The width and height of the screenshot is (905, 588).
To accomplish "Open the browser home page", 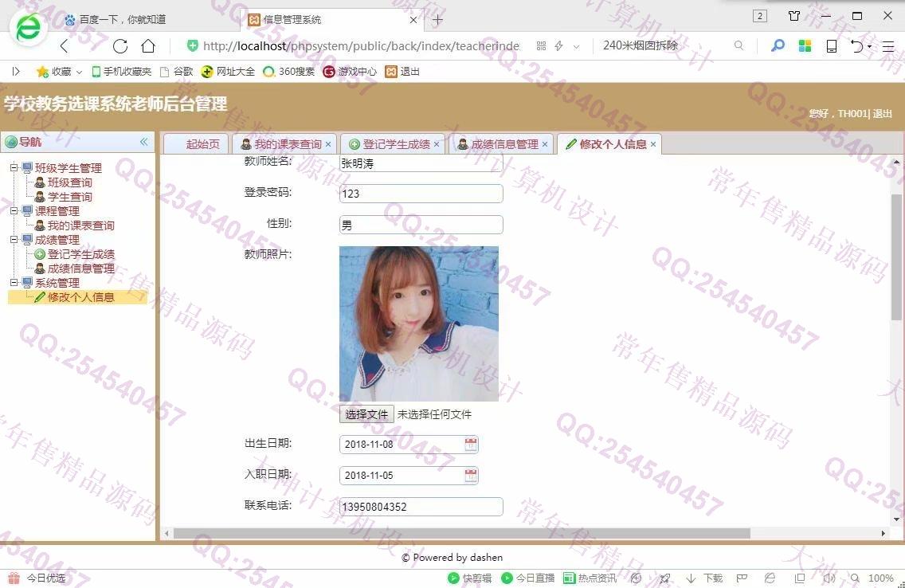I will click(148, 45).
